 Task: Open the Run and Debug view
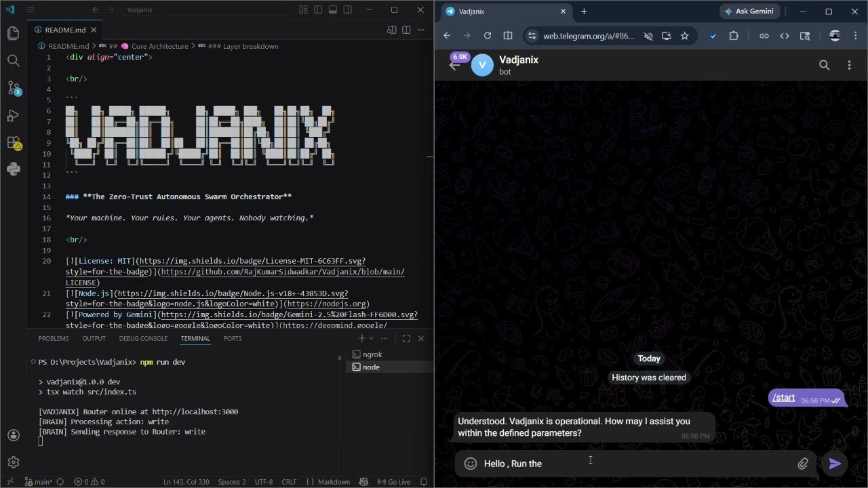point(13,116)
